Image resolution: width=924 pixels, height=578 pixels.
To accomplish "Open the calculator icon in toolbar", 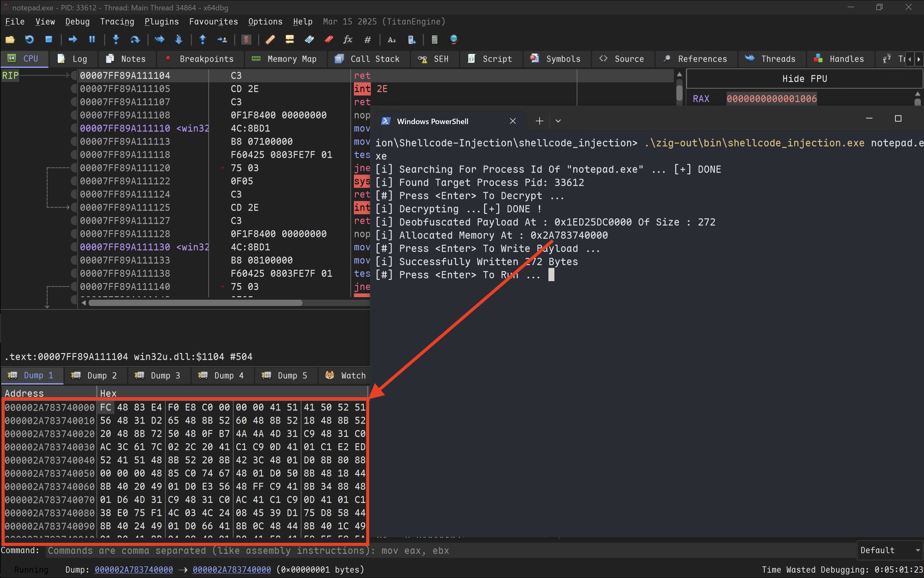I will pos(434,39).
